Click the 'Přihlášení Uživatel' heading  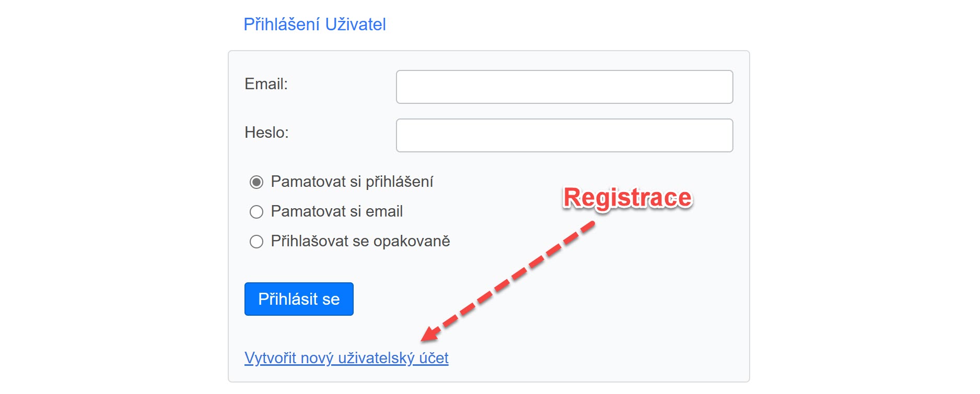(314, 25)
